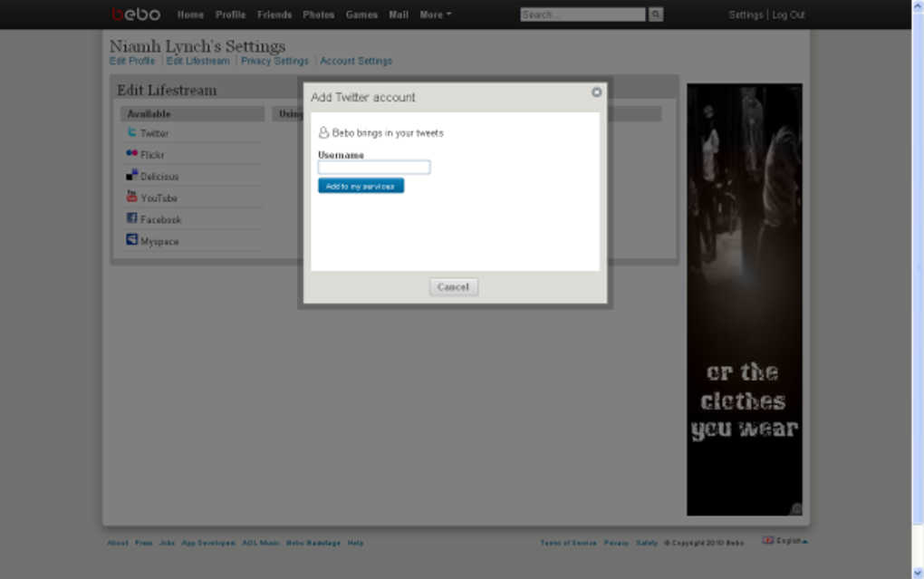Open Terms of Service footer link
The height and width of the screenshot is (579, 924).
[x=568, y=543]
